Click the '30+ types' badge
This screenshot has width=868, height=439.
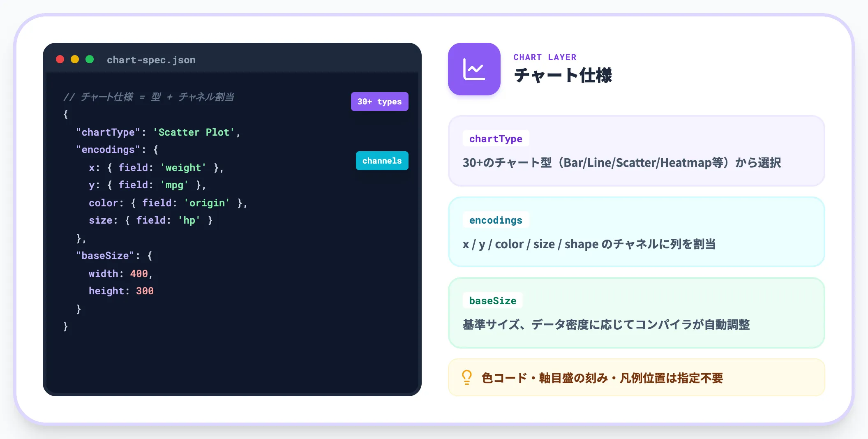click(379, 102)
